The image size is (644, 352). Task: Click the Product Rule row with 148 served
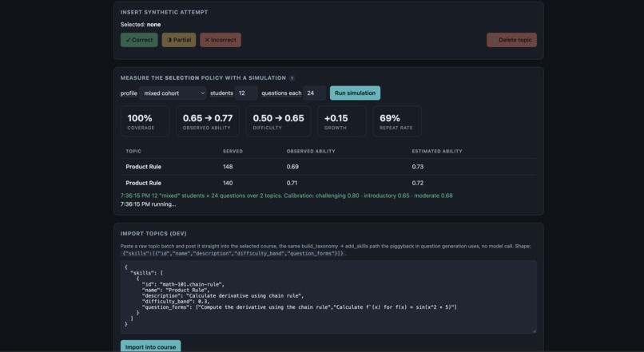328,167
